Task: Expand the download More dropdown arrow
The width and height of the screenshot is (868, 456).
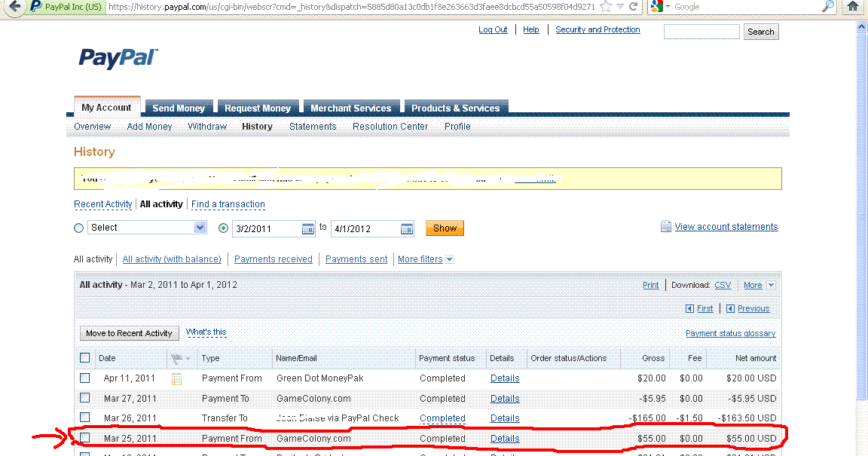Action: 771,285
